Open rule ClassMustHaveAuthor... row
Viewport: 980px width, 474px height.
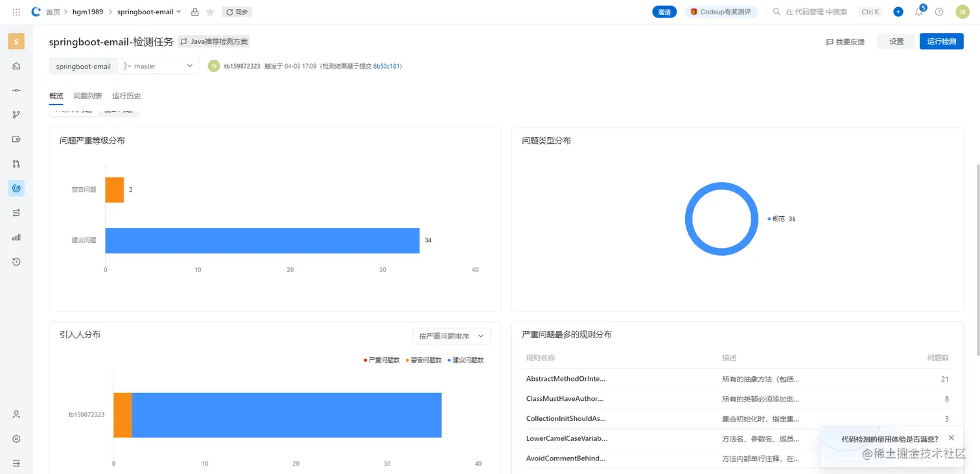click(x=737, y=399)
